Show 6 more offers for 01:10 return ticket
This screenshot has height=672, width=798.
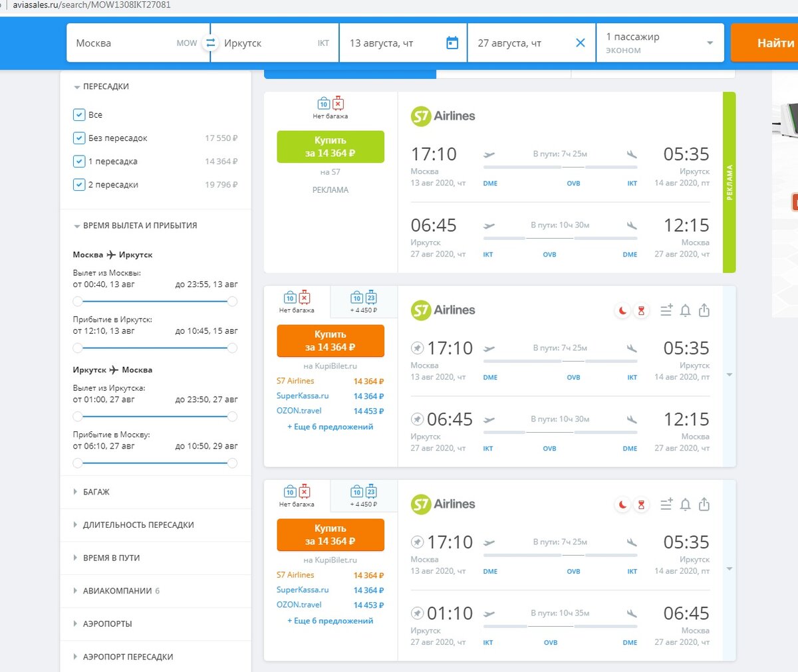pos(331,621)
